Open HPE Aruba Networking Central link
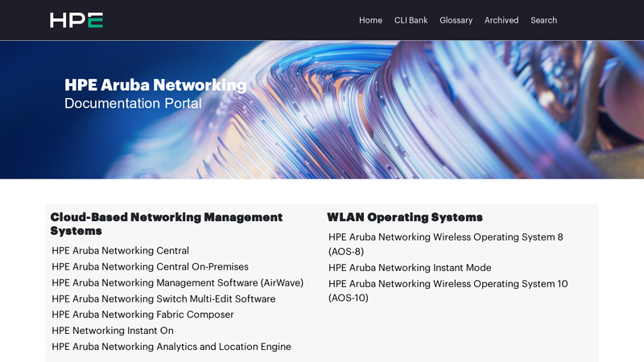Viewport: 644px width, 362px height. [120, 250]
